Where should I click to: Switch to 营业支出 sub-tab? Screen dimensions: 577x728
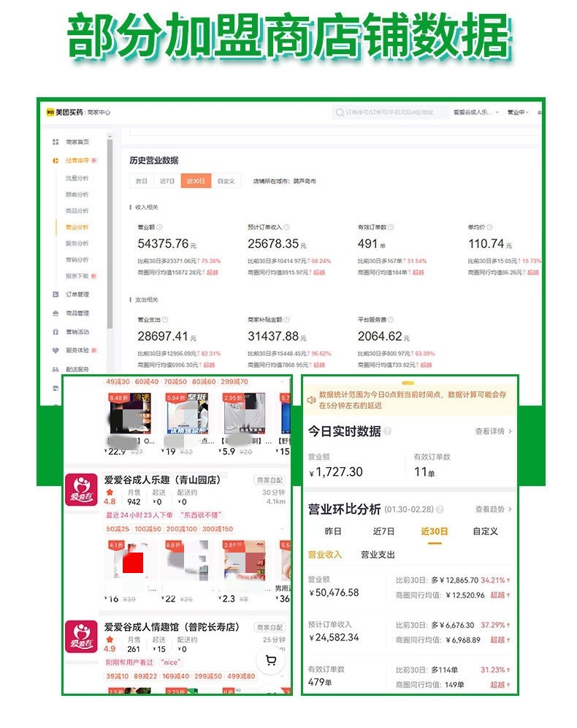click(x=378, y=554)
